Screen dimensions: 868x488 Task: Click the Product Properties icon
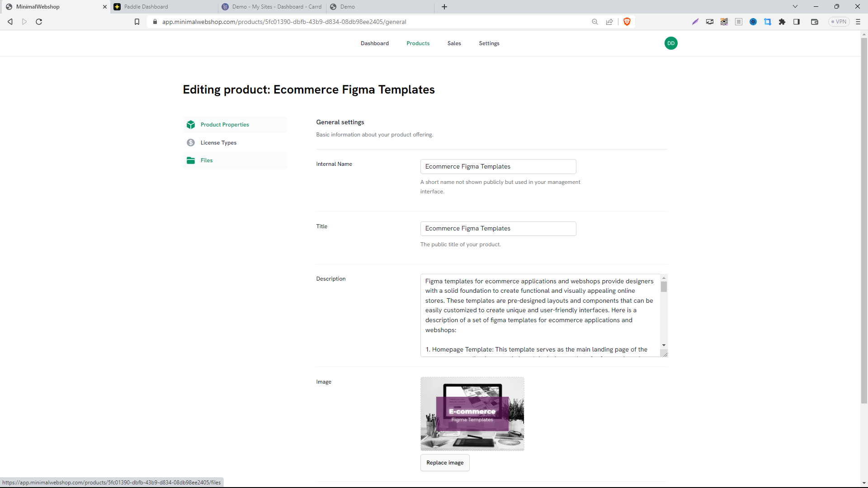pyautogui.click(x=191, y=124)
